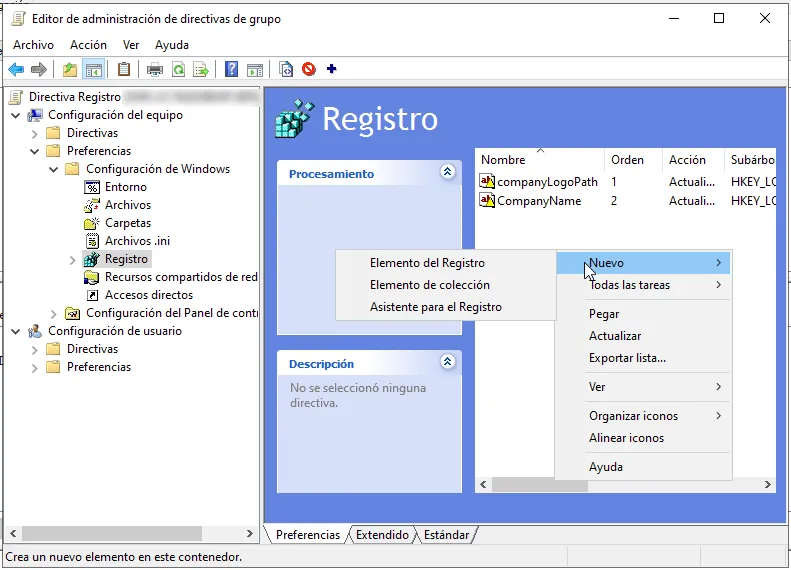Image resolution: width=791 pixels, height=570 pixels.
Task: Click the companyLogoPath registry value icon
Action: [x=487, y=182]
